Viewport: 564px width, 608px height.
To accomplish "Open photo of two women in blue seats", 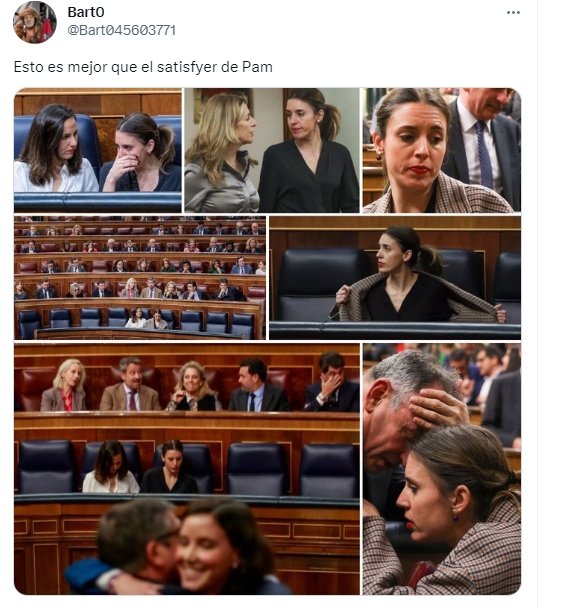I will pyautogui.click(x=98, y=150).
